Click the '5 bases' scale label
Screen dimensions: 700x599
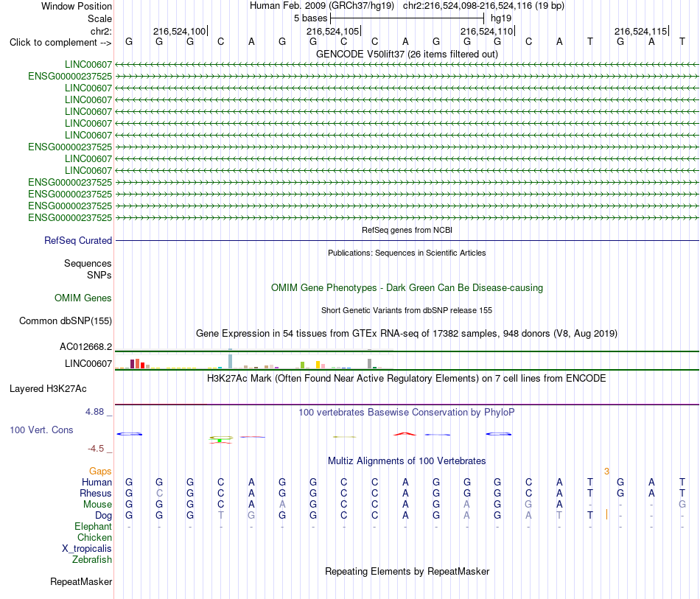click(x=310, y=18)
